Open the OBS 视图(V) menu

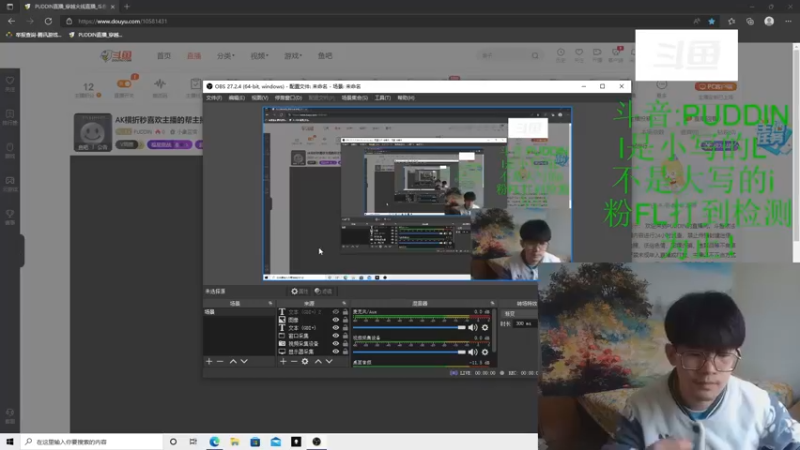point(259,97)
